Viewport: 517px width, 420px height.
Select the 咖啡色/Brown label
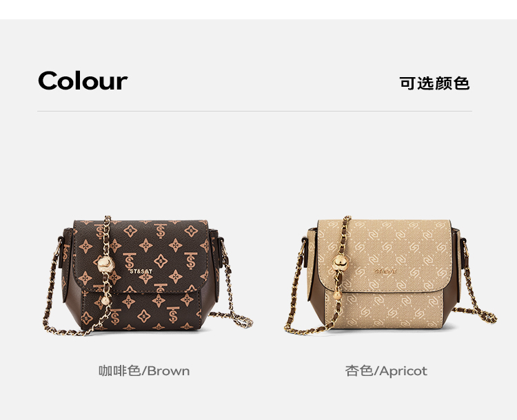[144, 371]
